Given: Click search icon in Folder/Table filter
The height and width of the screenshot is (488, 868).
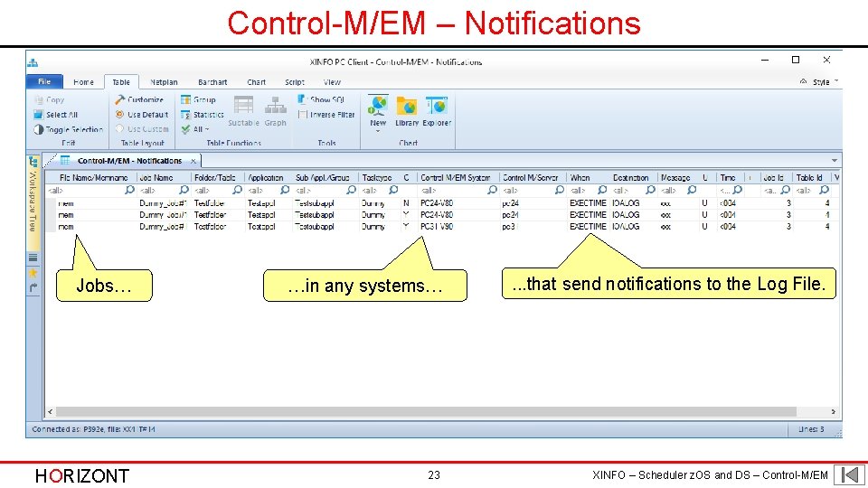Looking at the screenshot, I should pyautogui.click(x=238, y=190).
